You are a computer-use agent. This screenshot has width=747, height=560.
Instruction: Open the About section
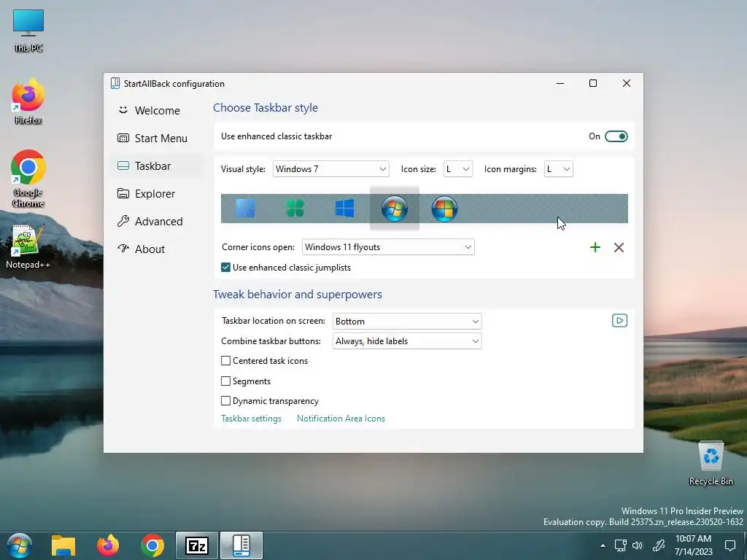[157, 249]
